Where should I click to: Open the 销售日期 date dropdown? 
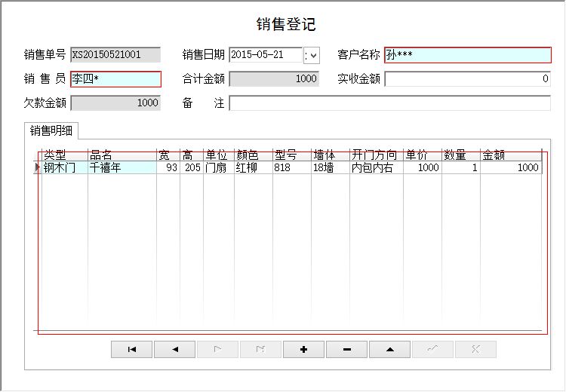[312, 55]
